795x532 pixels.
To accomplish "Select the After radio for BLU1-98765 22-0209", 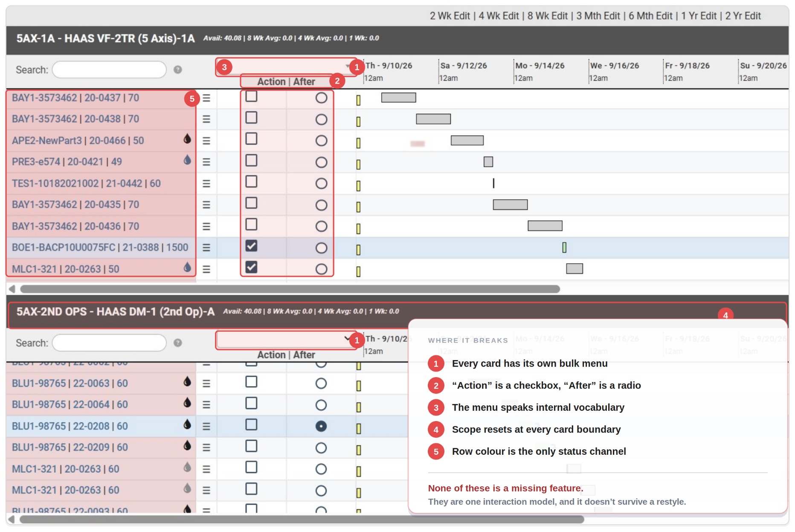I will (x=321, y=448).
